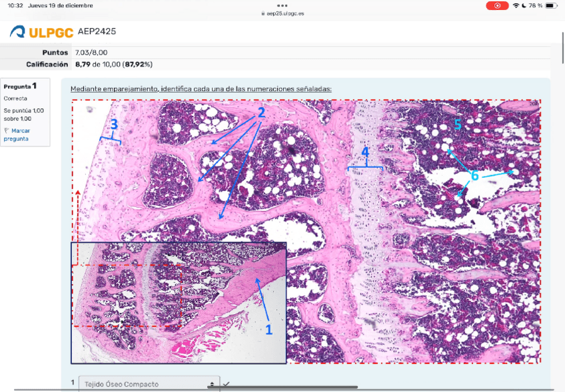Tap the red screen recording indicator

coord(496,5)
